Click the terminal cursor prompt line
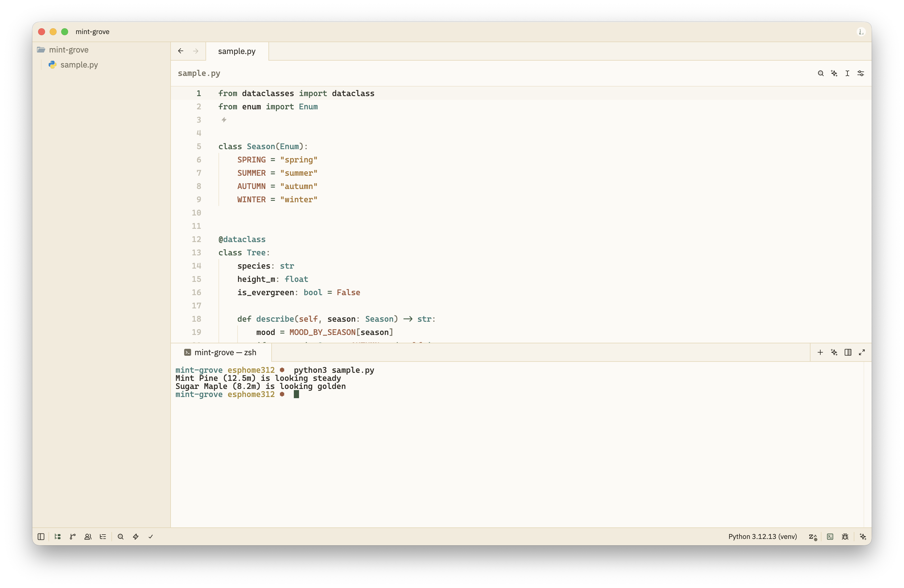 [x=237, y=394]
